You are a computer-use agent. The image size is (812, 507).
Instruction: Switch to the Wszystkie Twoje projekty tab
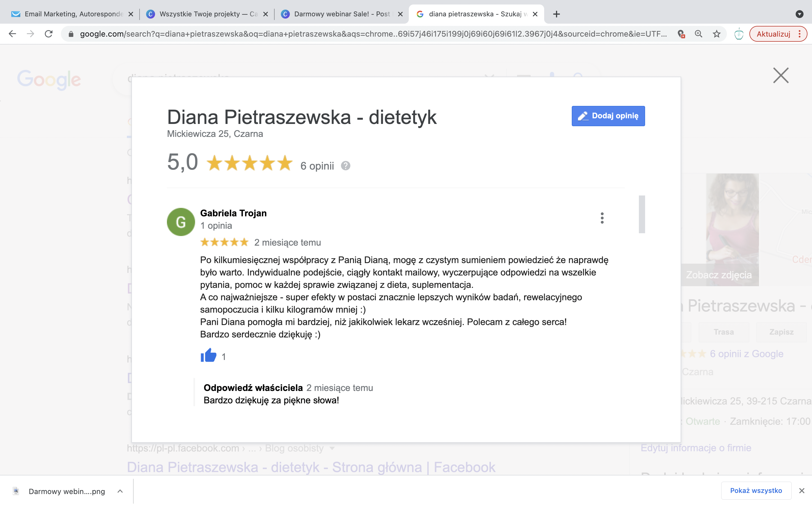(x=206, y=14)
